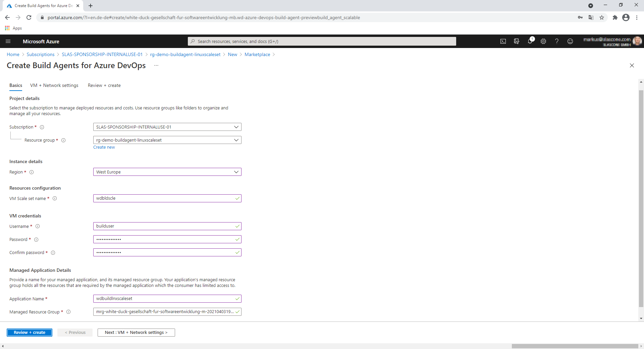Go back in browser history
The height and width of the screenshot is (349, 644).
pos(7,17)
